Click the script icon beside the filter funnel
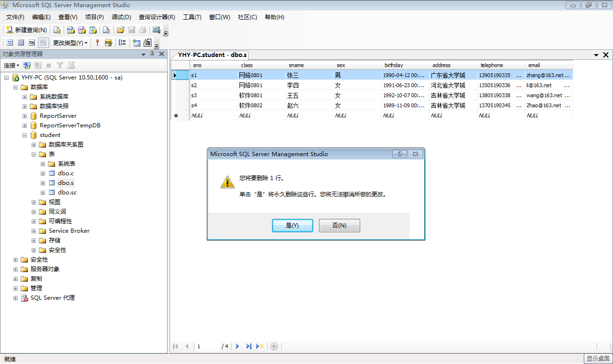 (x=71, y=65)
